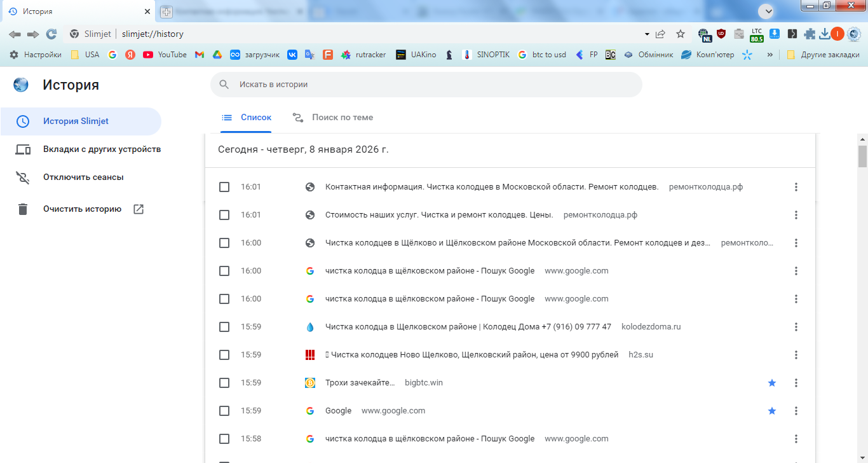Image resolution: width=868 pixels, height=463 pixels.
Task: Open the Kyivstar star bookmark icon
Action: (747, 55)
